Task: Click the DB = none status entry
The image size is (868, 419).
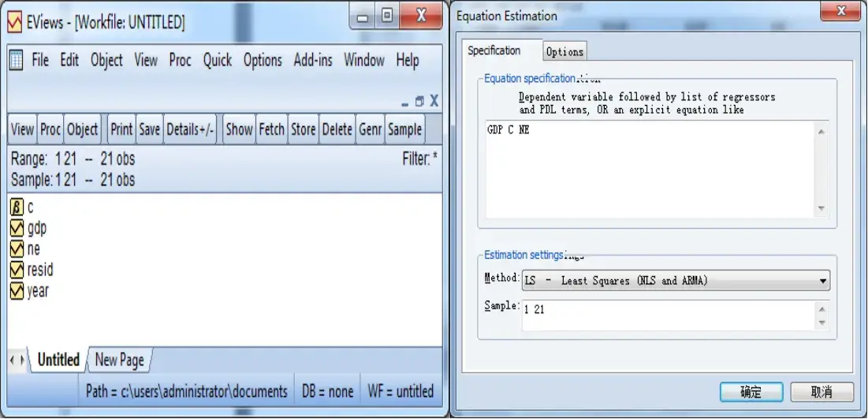Action: pyautogui.click(x=328, y=392)
